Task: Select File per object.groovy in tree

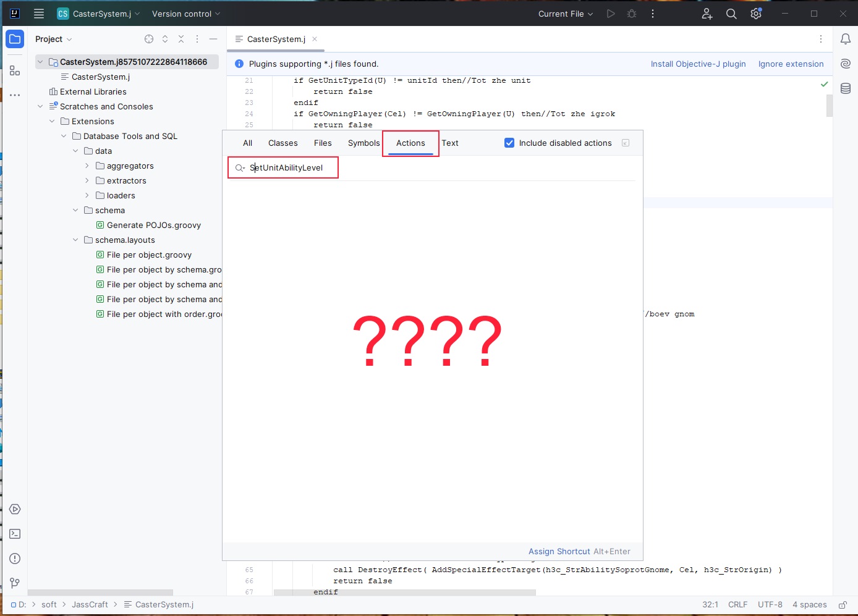Action: coord(149,255)
